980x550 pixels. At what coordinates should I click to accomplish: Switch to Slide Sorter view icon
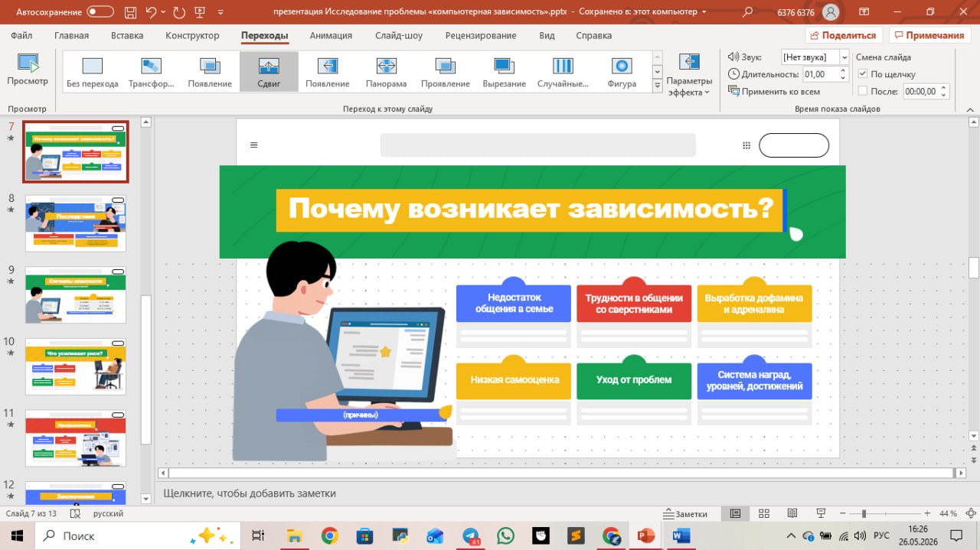click(x=763, y=513)
